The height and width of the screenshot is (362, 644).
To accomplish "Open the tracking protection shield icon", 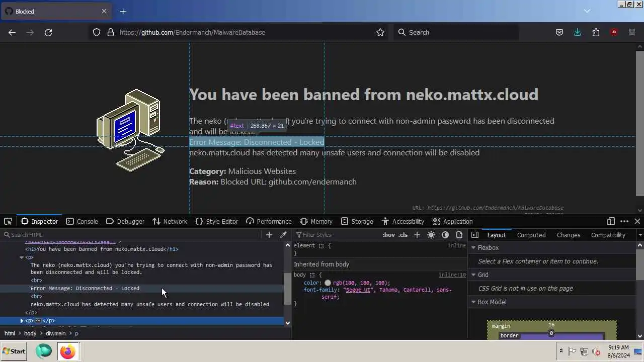I will pos(97,32).
